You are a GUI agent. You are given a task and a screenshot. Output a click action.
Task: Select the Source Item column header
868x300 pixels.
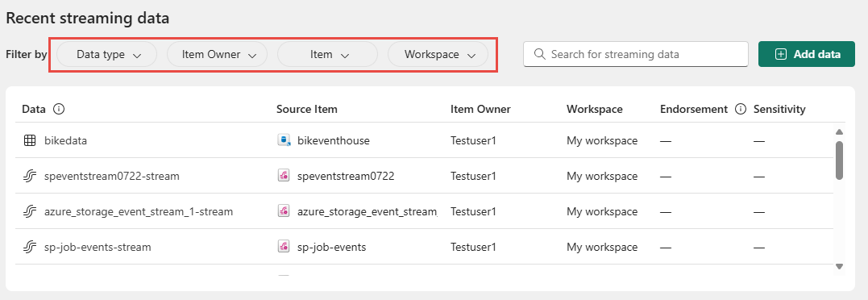tap(307, 109)
